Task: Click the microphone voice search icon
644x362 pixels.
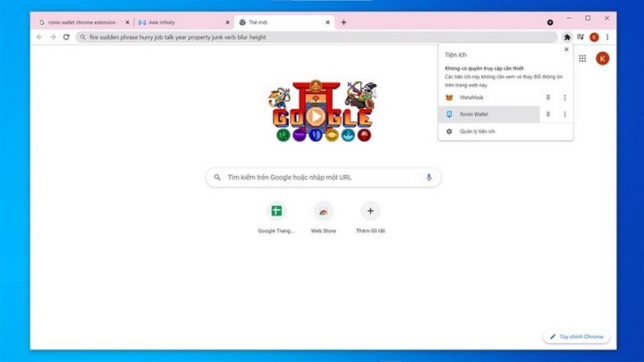Action: [x=428, y=177]
